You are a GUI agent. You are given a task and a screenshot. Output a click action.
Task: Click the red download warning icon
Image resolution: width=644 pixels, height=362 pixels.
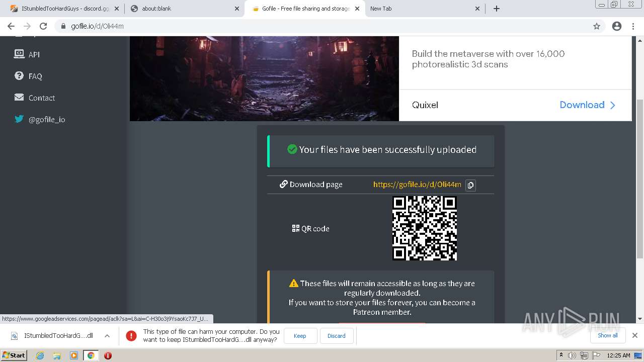tap(131, 336)
